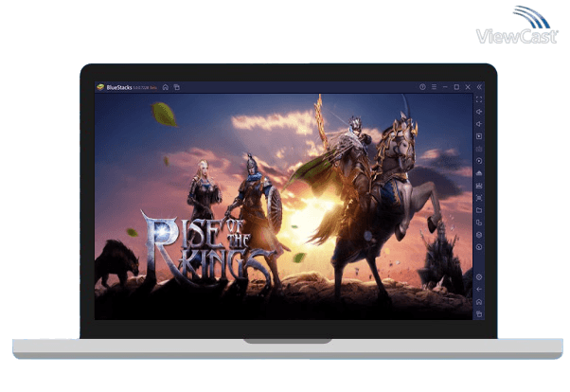Open the Help question-mark icon
Viewport: 570px width, 392px height.
pyautogui.click(x=422, y=87)
